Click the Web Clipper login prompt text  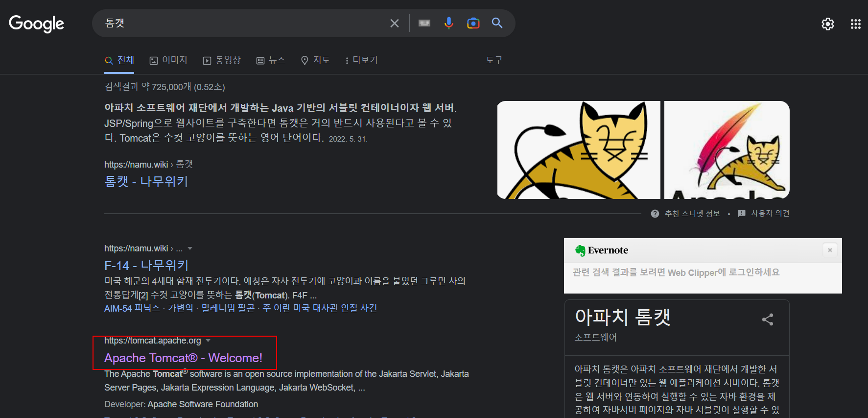[x=676, y=272]
